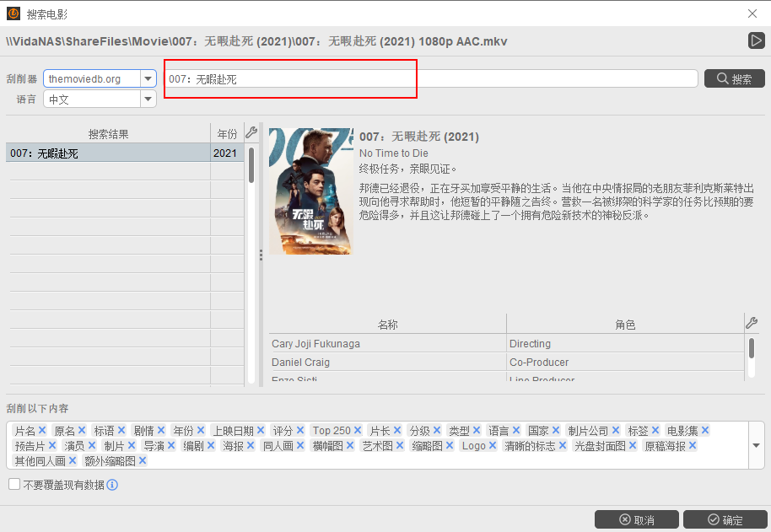Viewport: 771px width, 532px height.
Task: Click the wrench icon above cast table
Action: tap(752, 323)
